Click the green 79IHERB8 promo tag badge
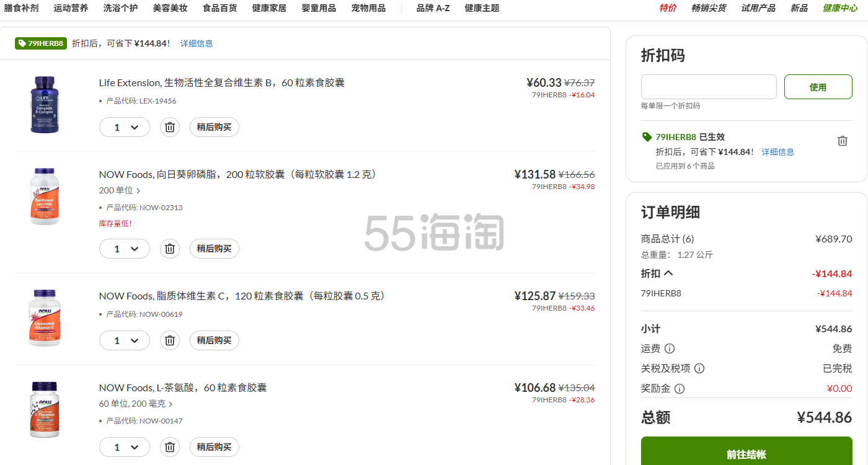 (x=41, y=43)
